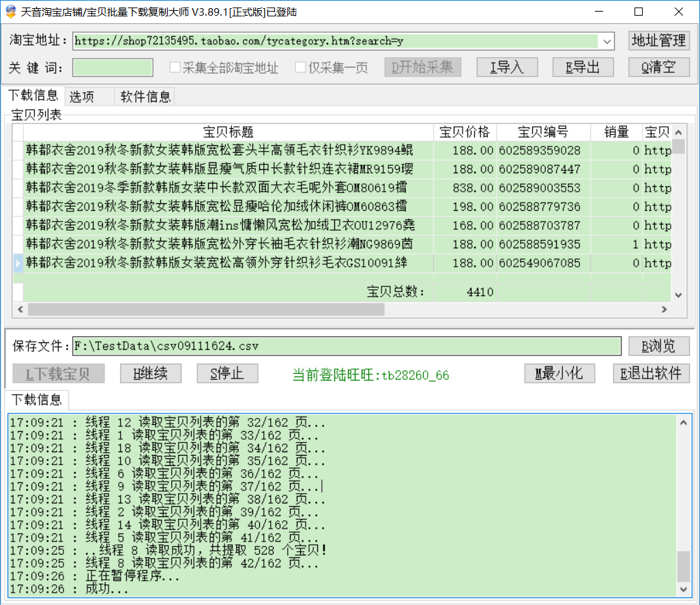Expand the 淘宝地址 URL dropdown

click(x=607, y=41)
